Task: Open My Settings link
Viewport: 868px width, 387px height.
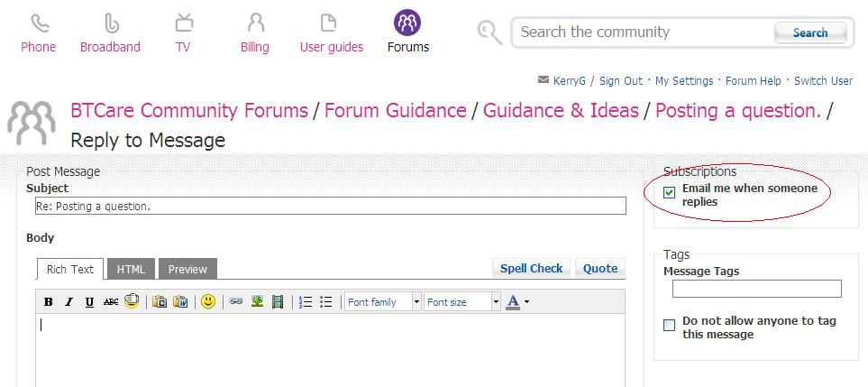Action: (684, 81)
